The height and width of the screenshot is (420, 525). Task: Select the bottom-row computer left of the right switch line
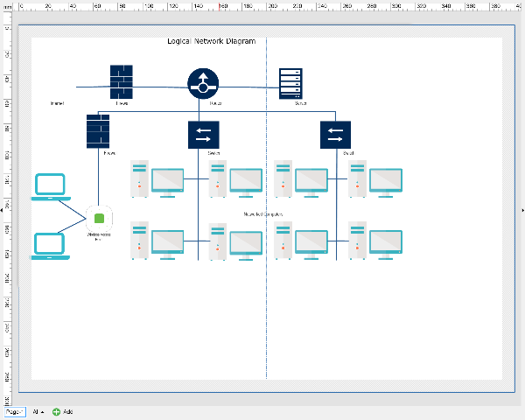[301, 241]
